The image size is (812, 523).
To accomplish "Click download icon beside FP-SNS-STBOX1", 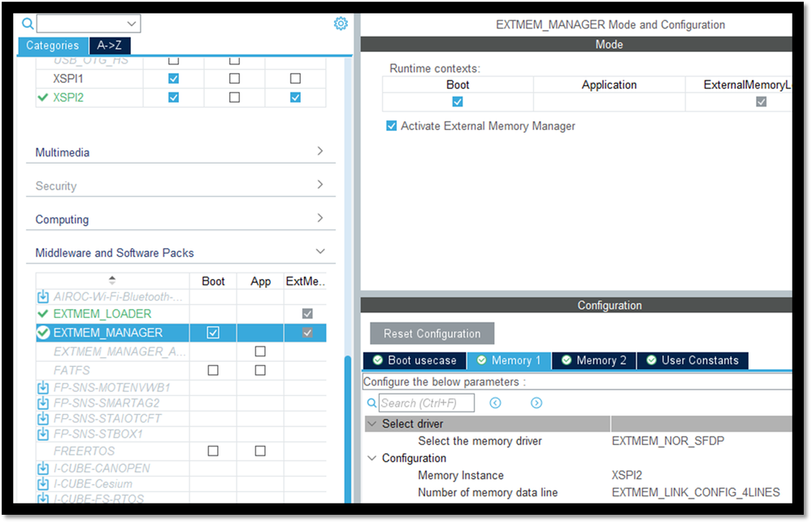I will [x=43, y=434].
